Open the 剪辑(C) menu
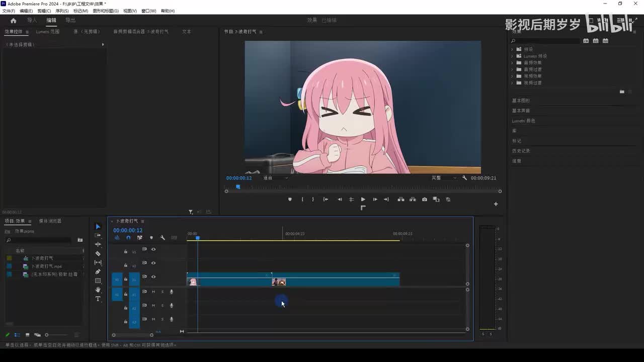The width and height of the screenshot is (644, 362). (x=44, y=11)
